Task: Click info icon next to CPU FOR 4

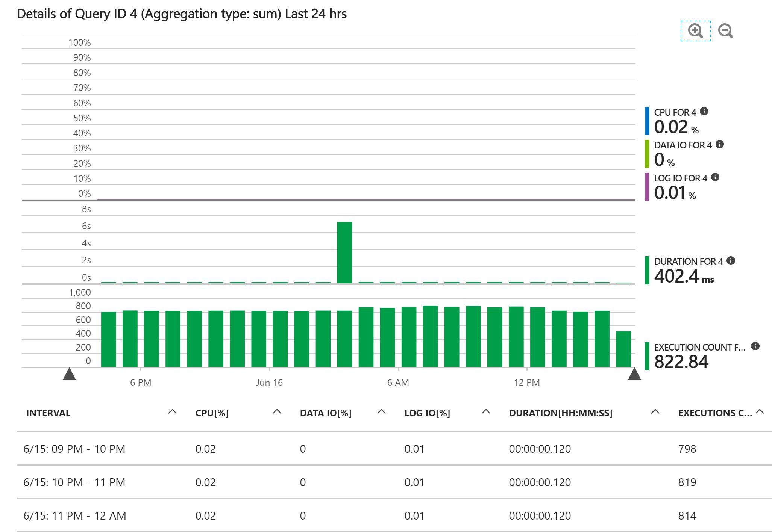Action: pyautogui.click(x=704, y=112)
